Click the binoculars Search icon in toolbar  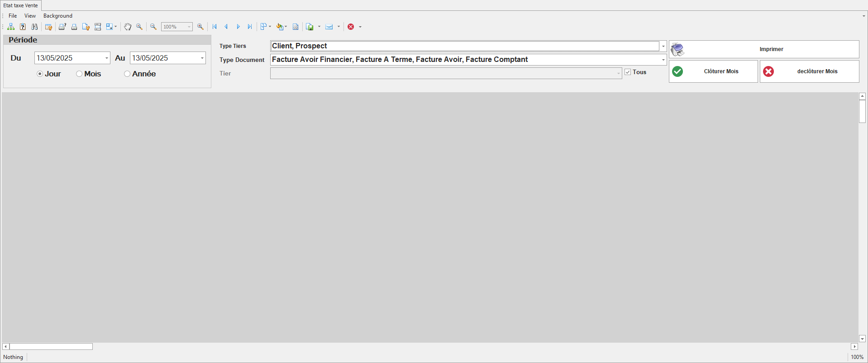(34, 27)
